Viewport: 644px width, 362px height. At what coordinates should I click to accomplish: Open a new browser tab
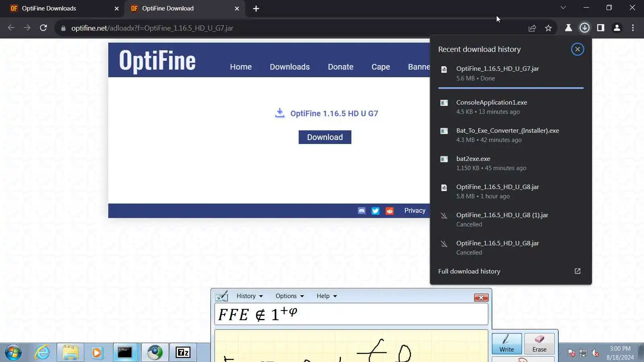click(256, 8)
